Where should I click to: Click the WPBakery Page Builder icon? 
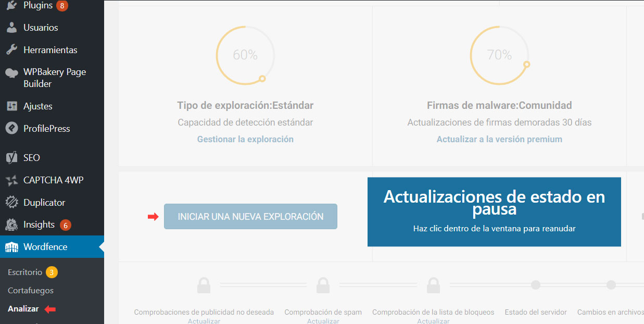click(11, 73)
